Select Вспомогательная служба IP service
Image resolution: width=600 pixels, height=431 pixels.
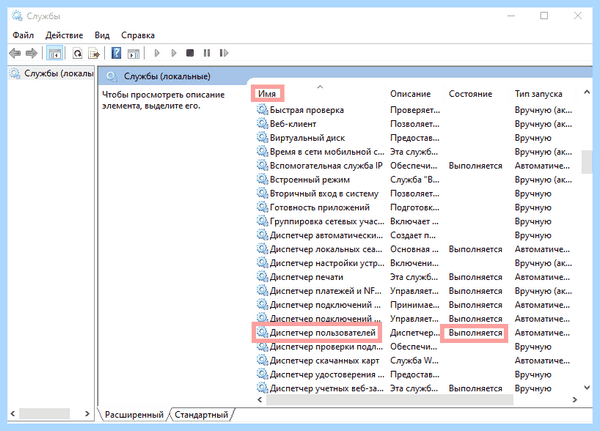coord(326,166)
